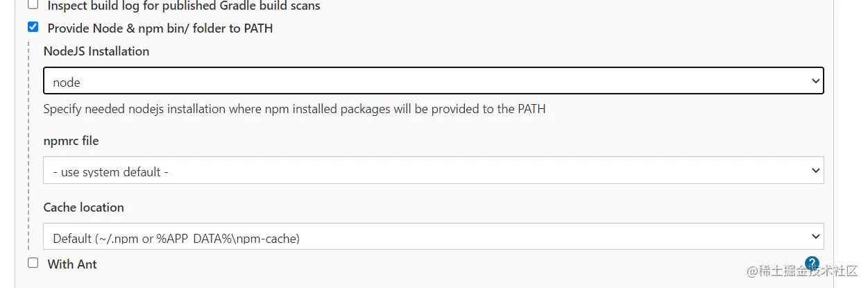The image size is (868, 288).
Task: Open the NodeJS Installation dropdown
Action: click(433, 81)
